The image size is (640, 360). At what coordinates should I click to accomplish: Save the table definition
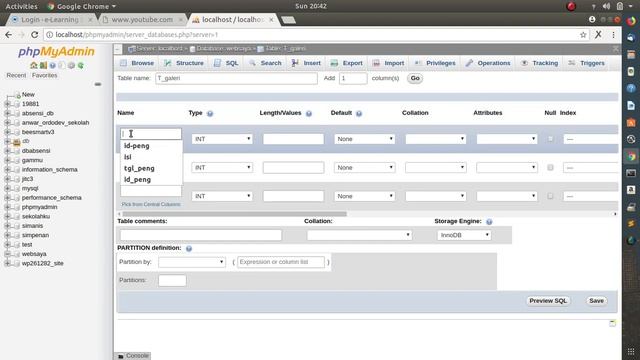[596, 301]
